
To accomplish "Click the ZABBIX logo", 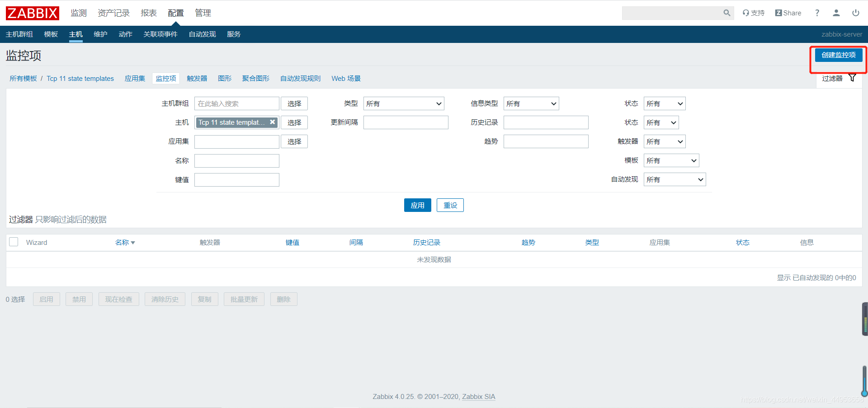I will tap(33, 13).
